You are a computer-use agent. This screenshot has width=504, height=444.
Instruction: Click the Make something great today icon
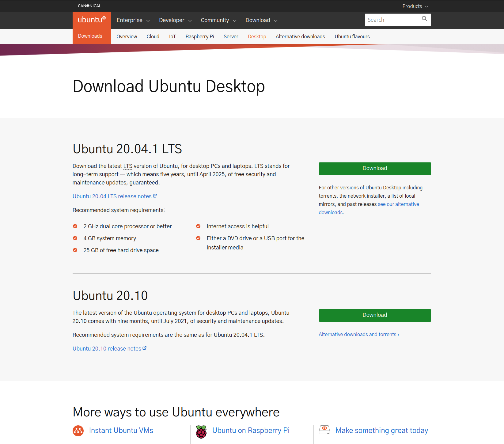click(x=324, y=430)
